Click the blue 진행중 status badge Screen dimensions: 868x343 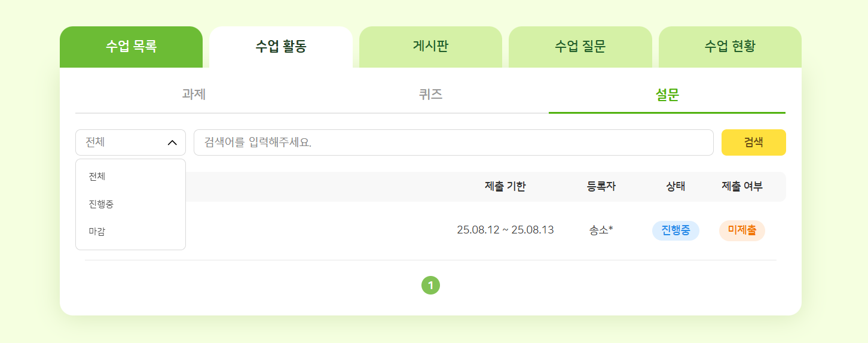[676, 230]
